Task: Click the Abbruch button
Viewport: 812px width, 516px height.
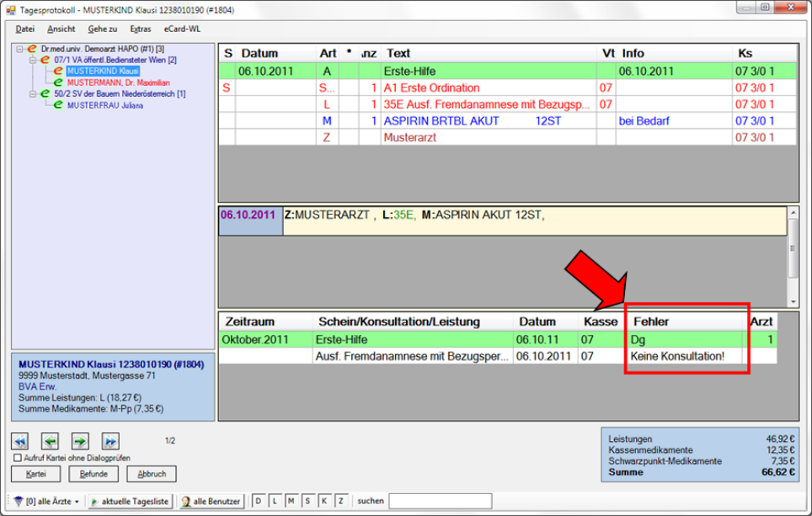Action: coord(152,474)
